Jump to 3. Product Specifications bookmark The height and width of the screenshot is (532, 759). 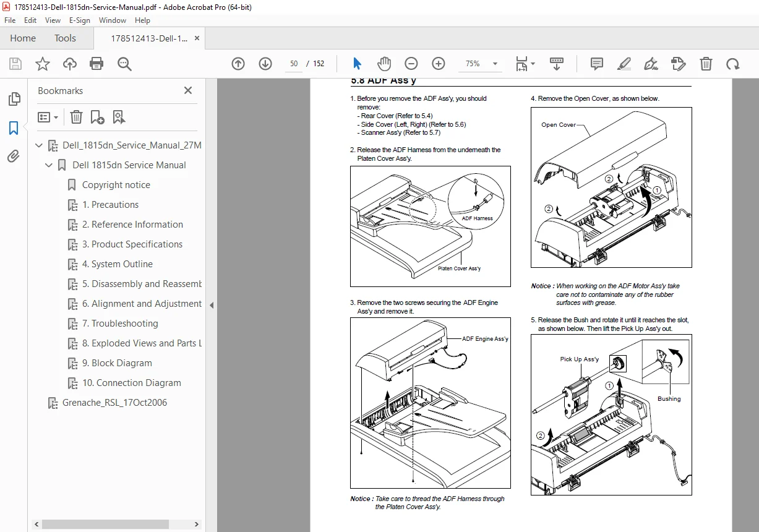click(x=132, y=244)
